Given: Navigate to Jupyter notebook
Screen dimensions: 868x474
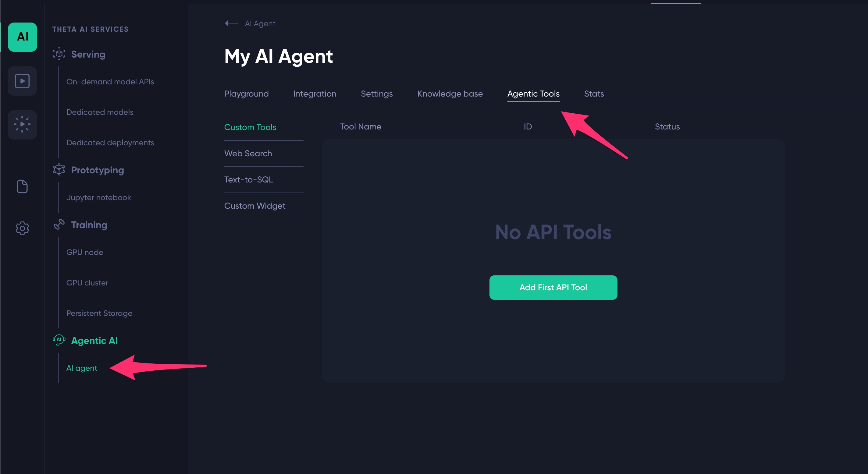Looking at the screenshot, I should [98, 197].
